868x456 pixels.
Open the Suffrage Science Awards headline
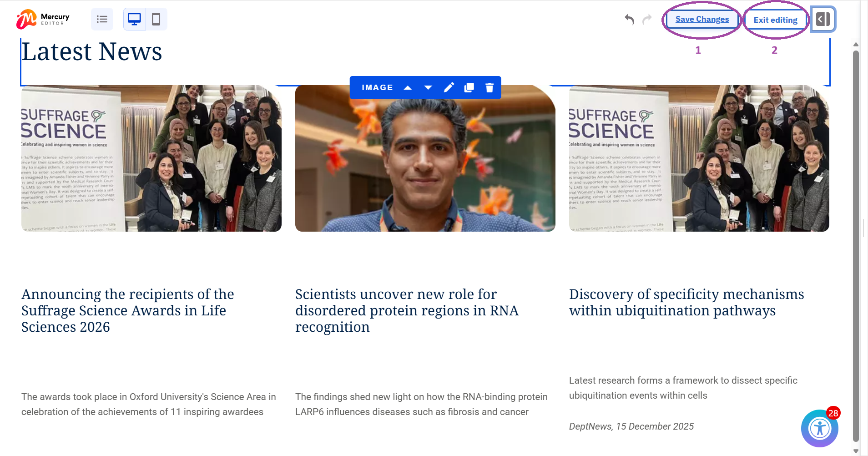[127, 310]
